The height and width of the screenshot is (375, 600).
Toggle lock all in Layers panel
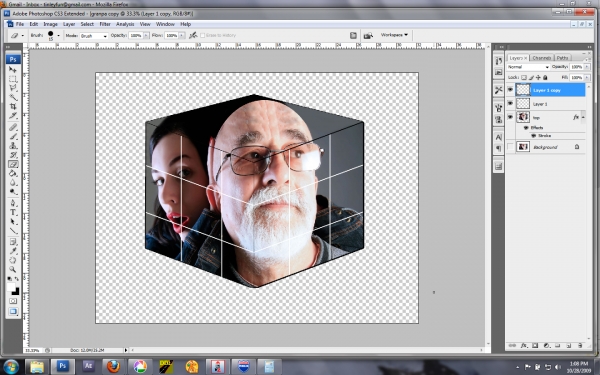pos(545,77)
